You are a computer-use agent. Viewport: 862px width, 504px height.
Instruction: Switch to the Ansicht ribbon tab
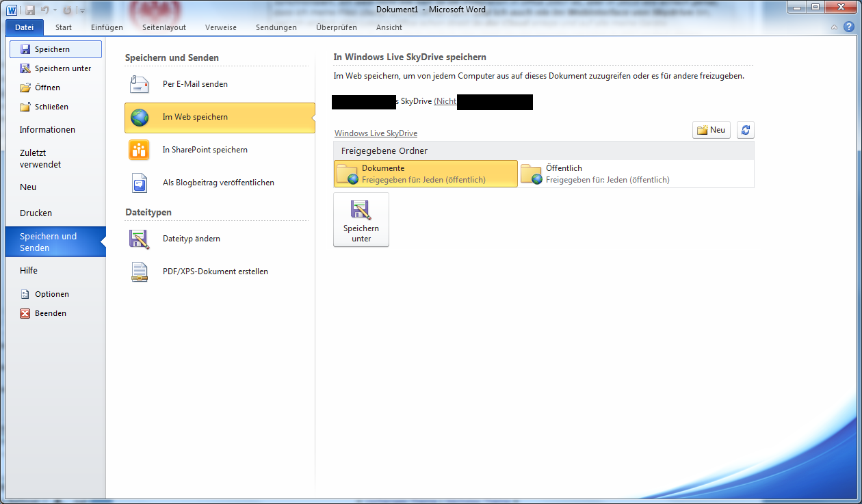389,27
